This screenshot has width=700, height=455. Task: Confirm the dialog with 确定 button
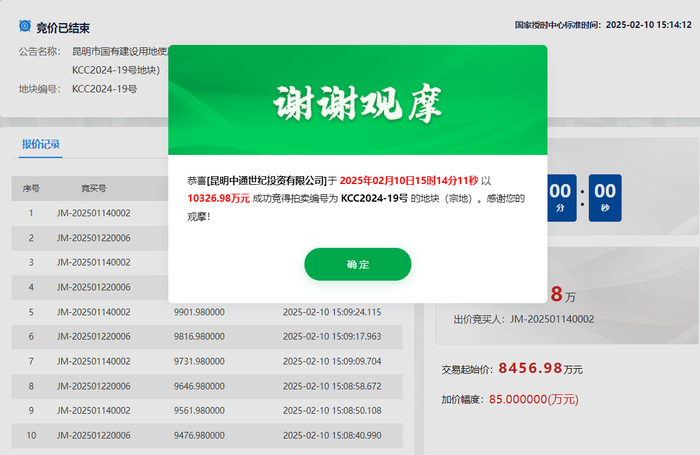[x=358, y=264]
